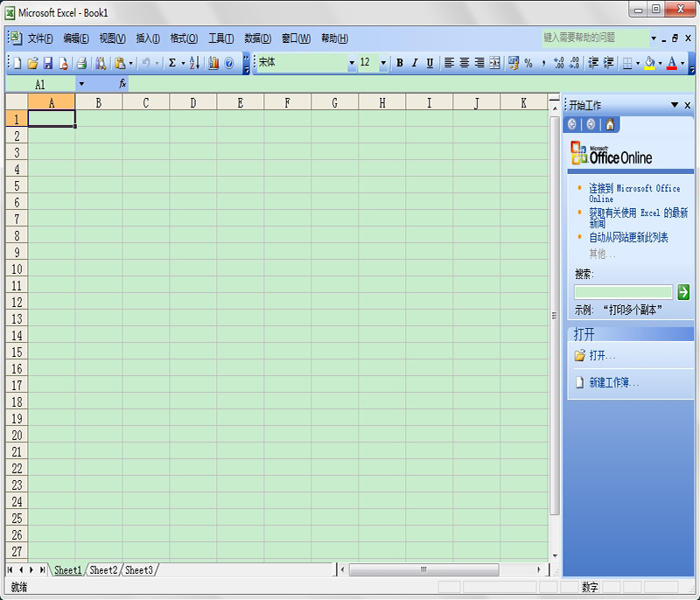Click Decrease Decimal icon
700x600 pixels.
coord(574,63)
